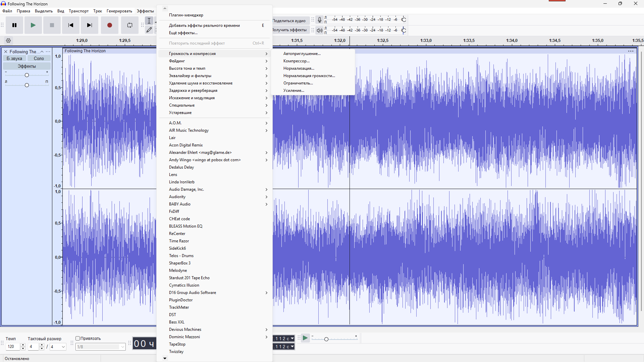Skip to start of project
Viewport: 644px width, 362px height.
pos(71,25)
